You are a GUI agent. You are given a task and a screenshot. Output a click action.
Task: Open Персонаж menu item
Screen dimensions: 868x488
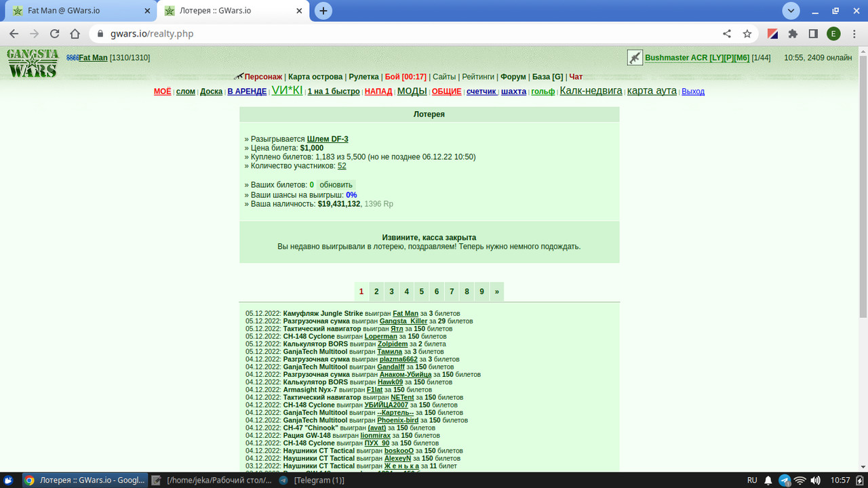[x=263, y=77]
